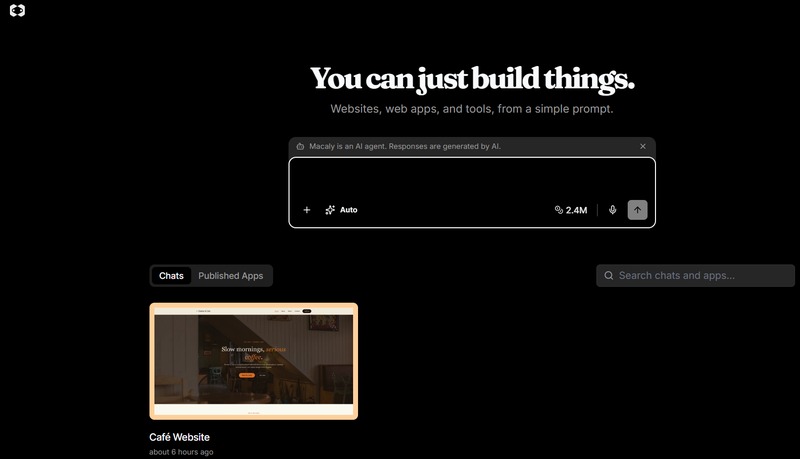Start voice input with the microphone icon
Screen dimensions: 800x459
click(x=612, y=210)
